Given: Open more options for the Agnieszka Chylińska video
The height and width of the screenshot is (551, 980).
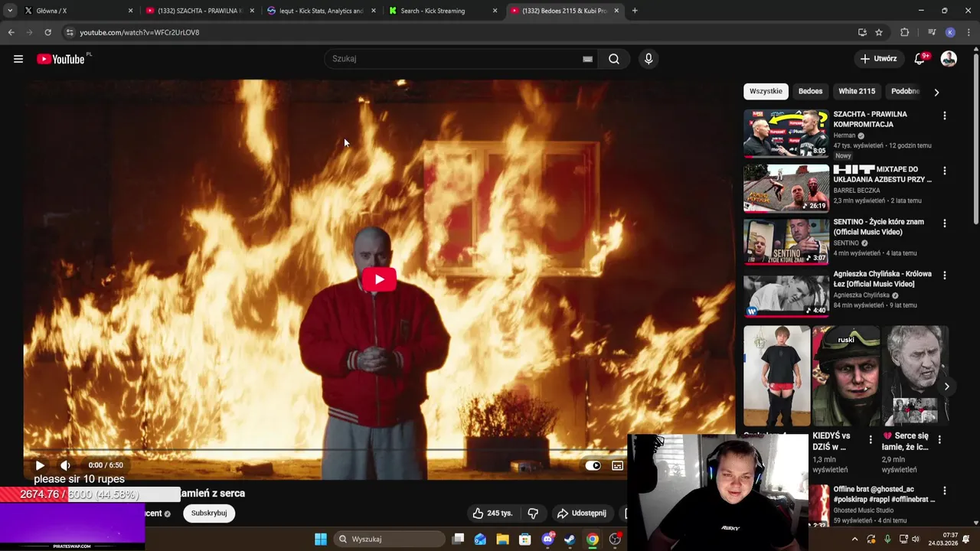Looking at the screenshot, I should (944, 275).
